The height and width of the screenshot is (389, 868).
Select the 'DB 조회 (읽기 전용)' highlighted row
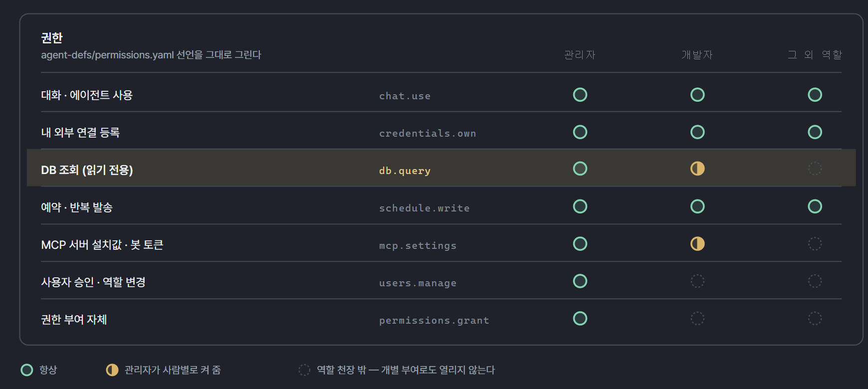pyautogui.click(x=441, y=168)
